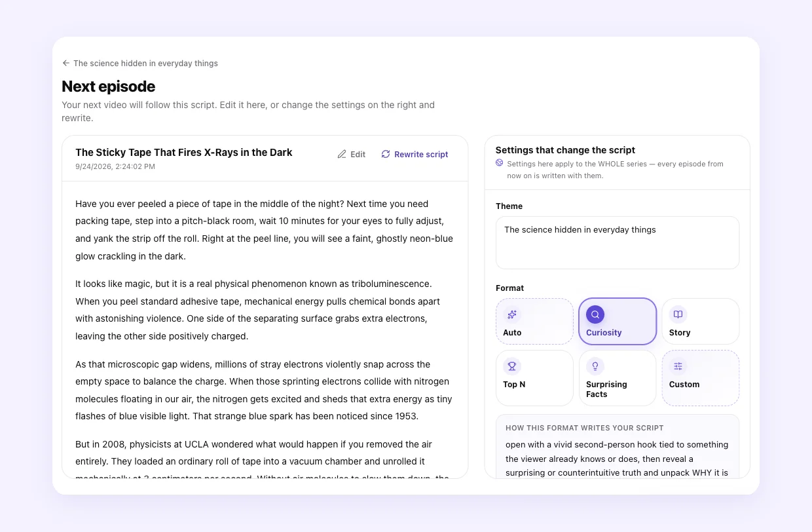Choose the Custom format label
The width and height of the screenshot is (812, 532).
(x=684, y=385)
